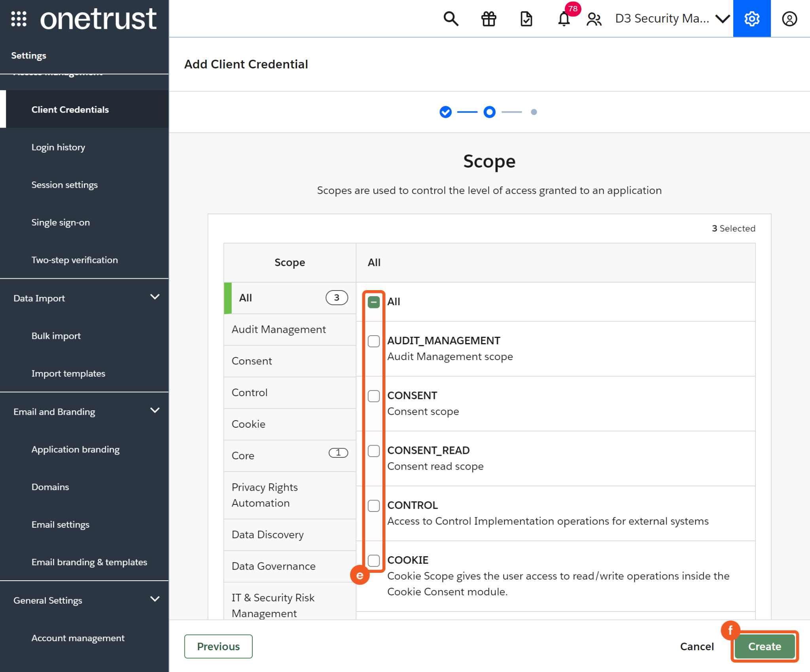810x672 pixels.
Task: Click the users group icon
Action: 594,19
